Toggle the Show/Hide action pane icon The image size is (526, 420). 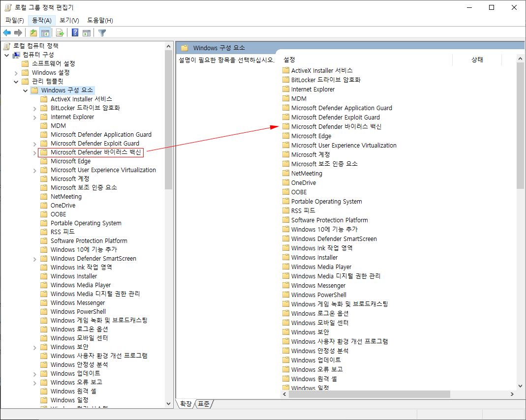[87, 32]
